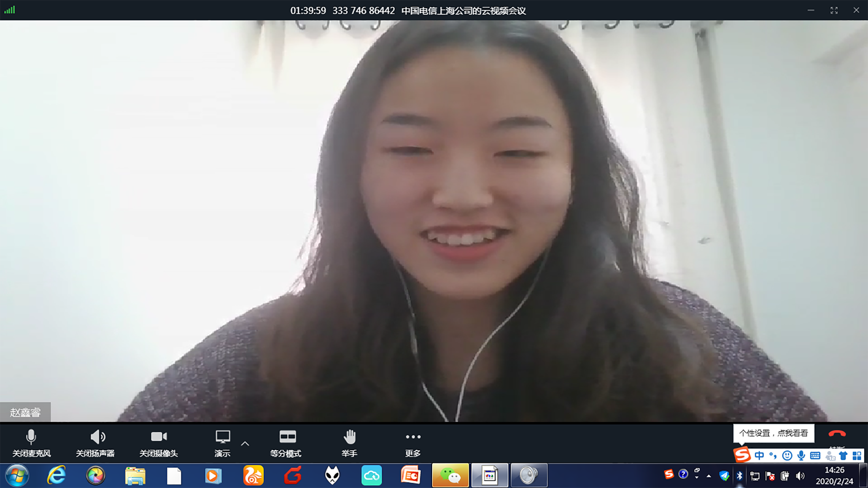This screenshot has width=868, height=488.
Task: Disable camera using 关闭摄像头
Action: click(159, 442)
